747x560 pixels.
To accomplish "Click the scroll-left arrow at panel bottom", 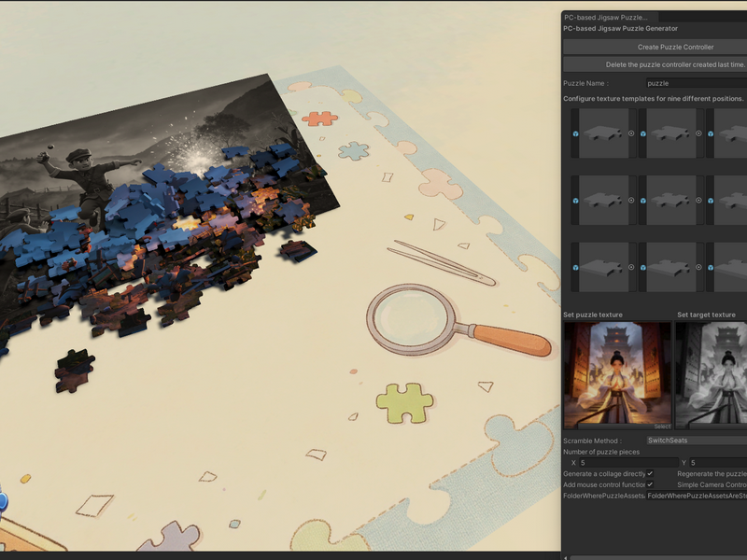I will point(566,557).
